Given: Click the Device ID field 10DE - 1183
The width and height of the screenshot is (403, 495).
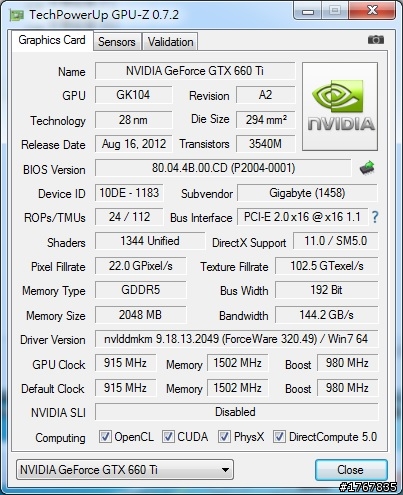Looking at the screenshot, I should coord(129,193).
